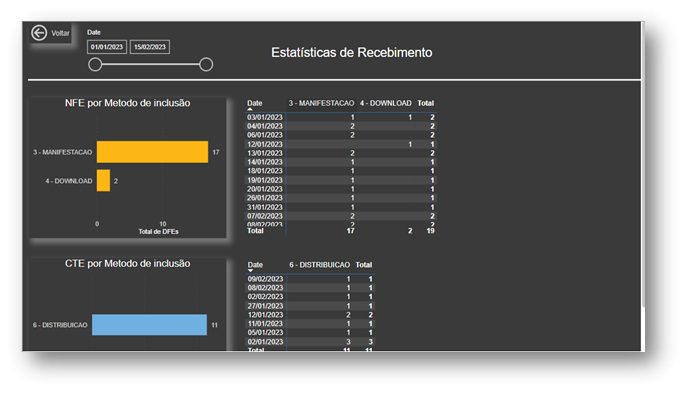
Task: Select row 14/01/2023 in NFE table
Action: (340, 162)
